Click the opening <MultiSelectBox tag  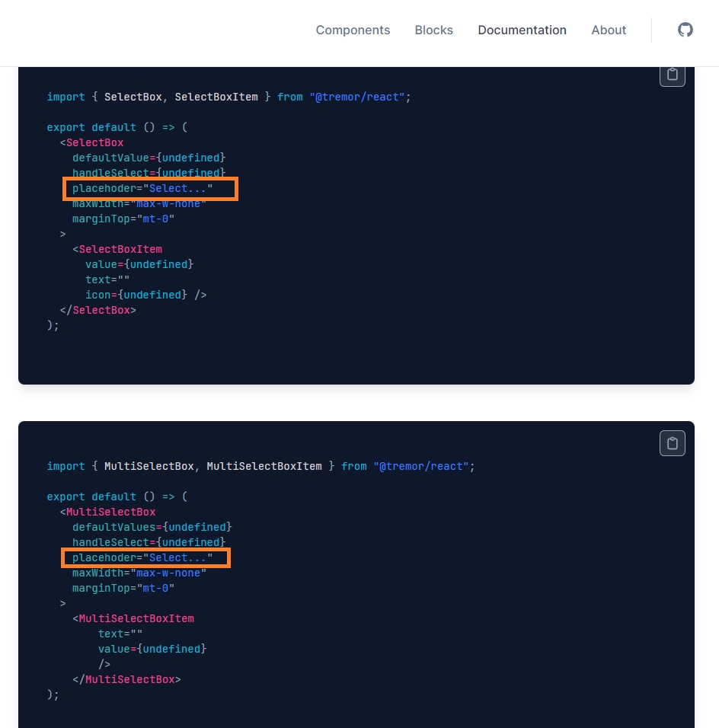pyautogui.click(x=107, y=512)
